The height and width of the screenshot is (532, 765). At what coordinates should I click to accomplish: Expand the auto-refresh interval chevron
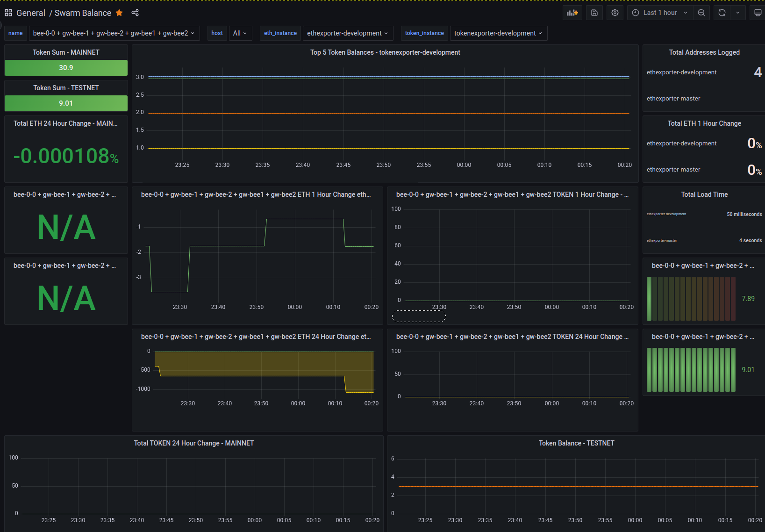[738, 13]
